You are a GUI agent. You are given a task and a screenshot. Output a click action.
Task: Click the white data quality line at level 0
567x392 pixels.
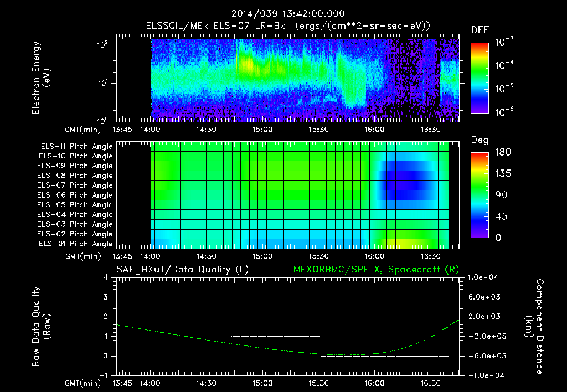click(x=384, y=356)
